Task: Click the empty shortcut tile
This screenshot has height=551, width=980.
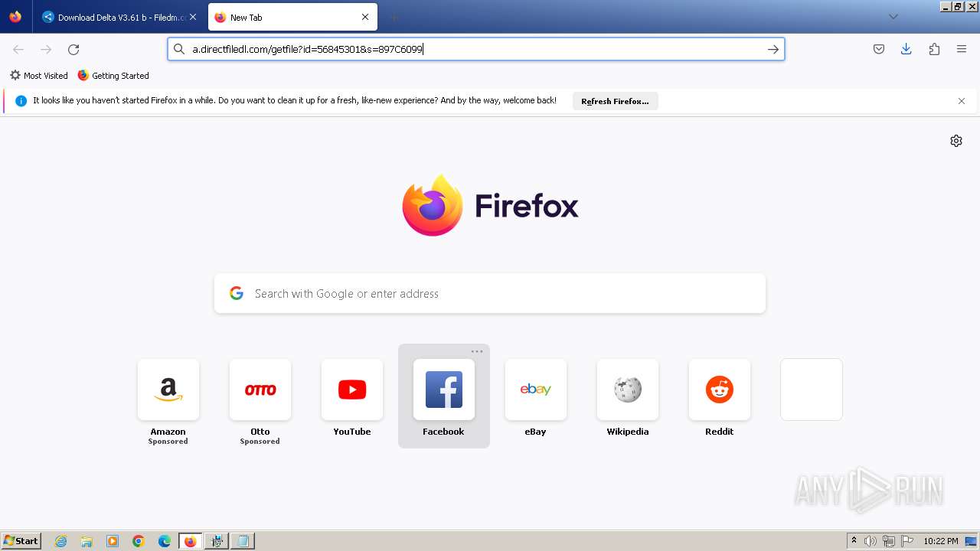Action: (812, 390)
